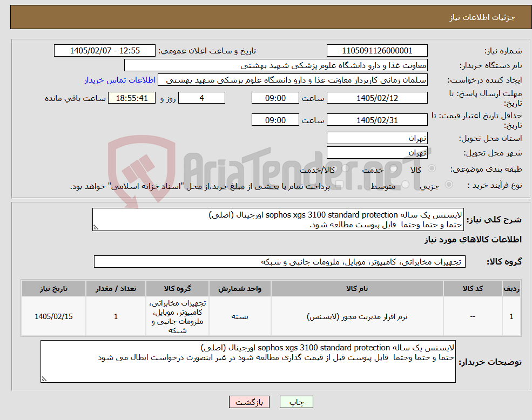Click the ردیف column header

[x=511, y=288]
